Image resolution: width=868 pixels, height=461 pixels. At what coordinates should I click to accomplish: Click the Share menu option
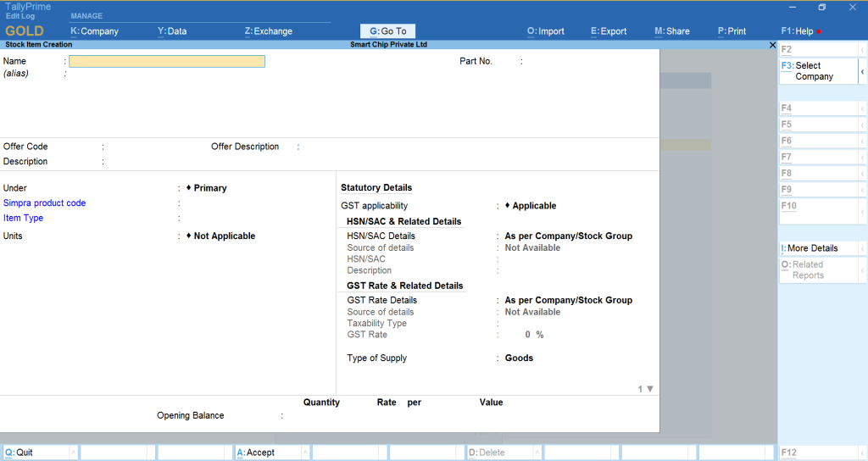tap(671, 31)
